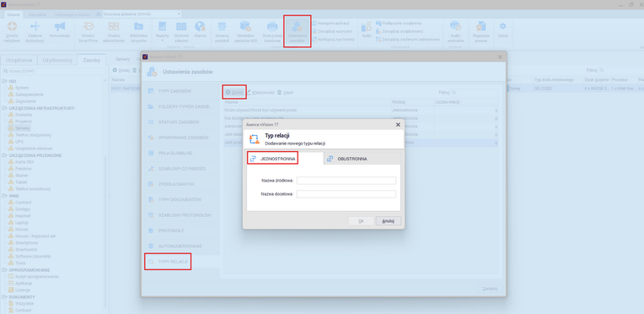Screen dimensions: 644x314
Task: Click Właściwości in Ustawienia zasobów toolbar
Action: (x=260, y=93)
